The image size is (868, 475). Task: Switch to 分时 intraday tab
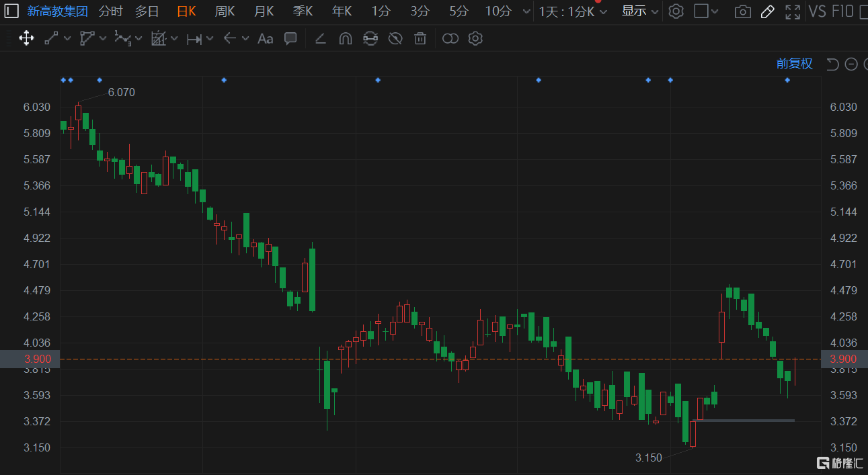110,11
